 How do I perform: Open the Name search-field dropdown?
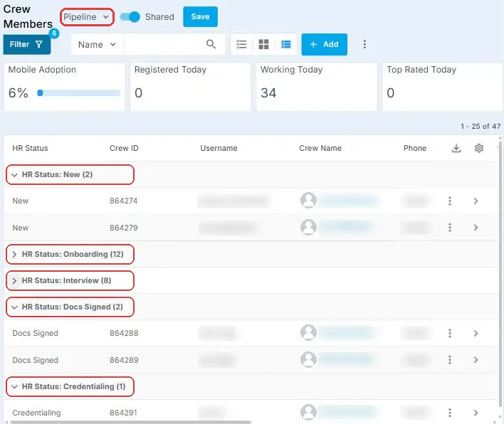pos(97,44)
